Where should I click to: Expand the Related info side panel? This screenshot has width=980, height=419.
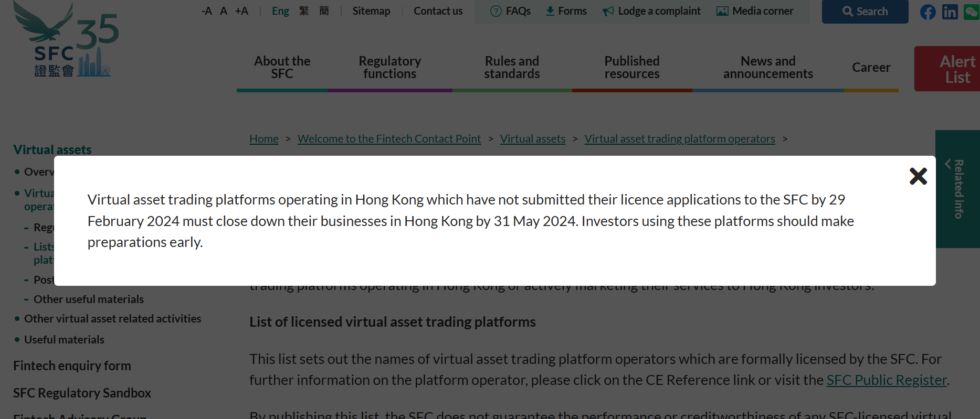[x=957, y=189]
